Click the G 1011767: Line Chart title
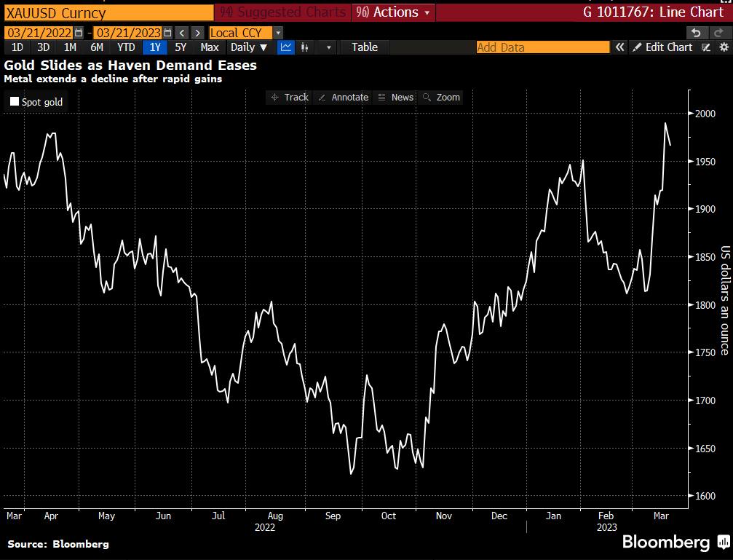 tap(654, 12)
